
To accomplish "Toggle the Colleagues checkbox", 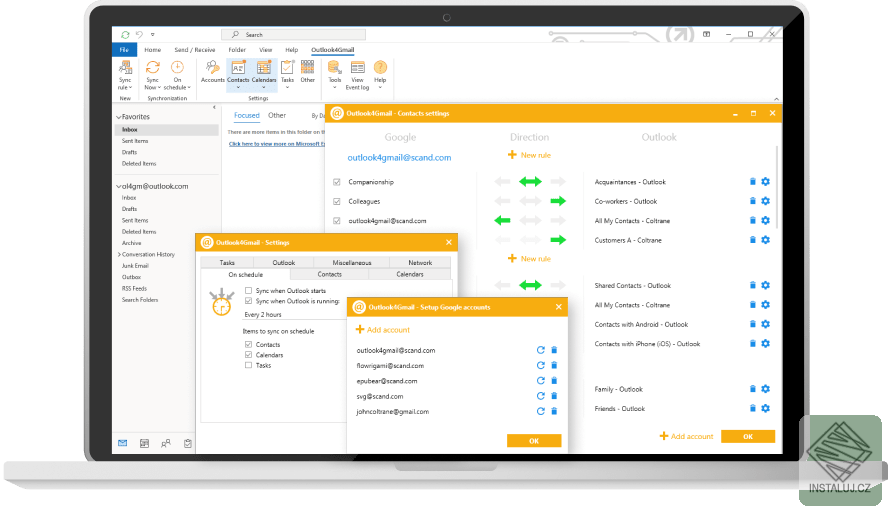I will [337, 202].
